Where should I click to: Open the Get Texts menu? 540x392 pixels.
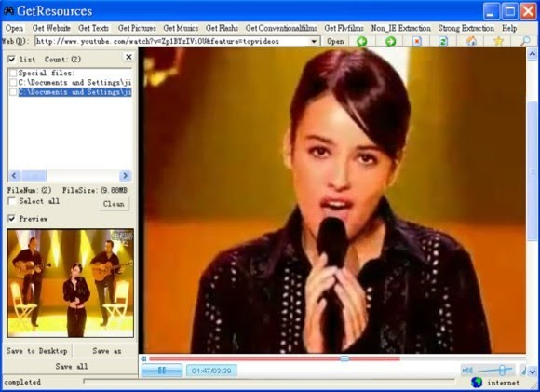click(94, 28)
